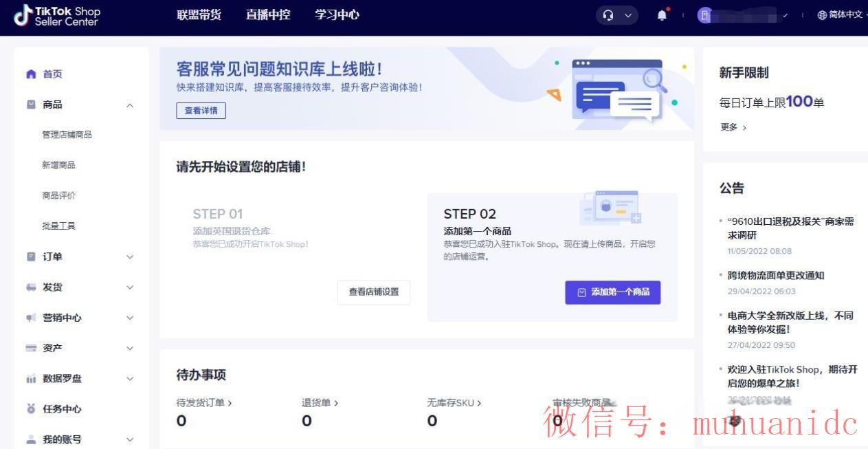Click the 29/04/2022 06:03 announcement date

click(x=761, y=292)
